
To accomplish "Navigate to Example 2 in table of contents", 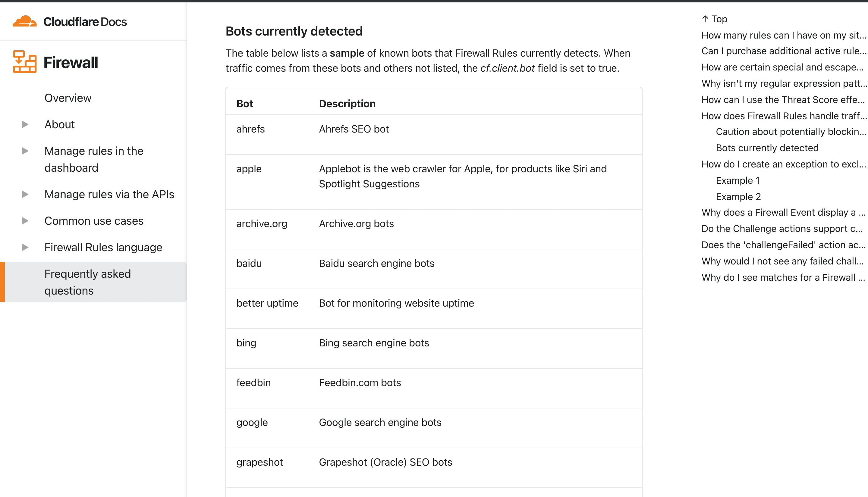I will 738,196.
